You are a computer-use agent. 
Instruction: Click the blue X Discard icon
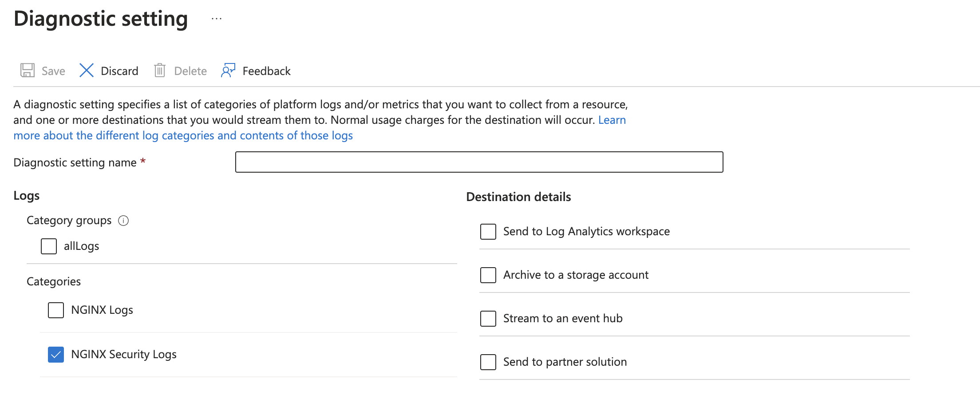86,70
